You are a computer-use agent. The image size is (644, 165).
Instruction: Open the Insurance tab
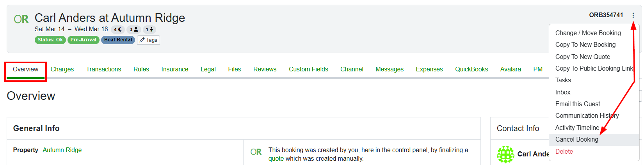(175, 69)
